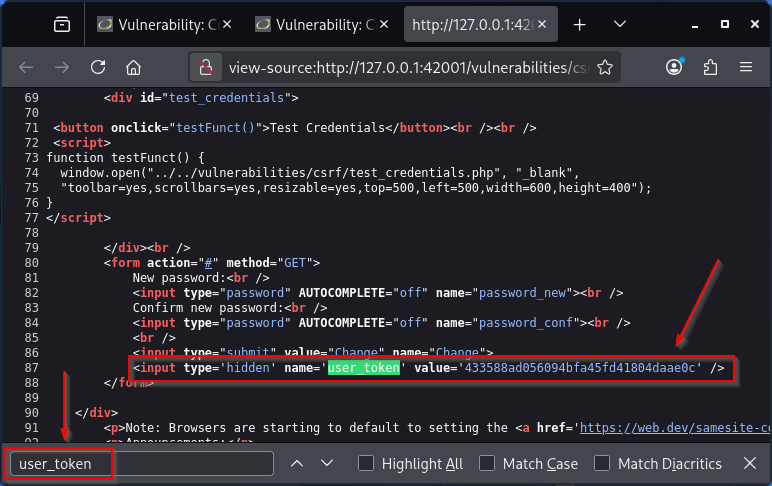The image size is (772, 486).
Task: Go back to previous page
Action: 26,67
